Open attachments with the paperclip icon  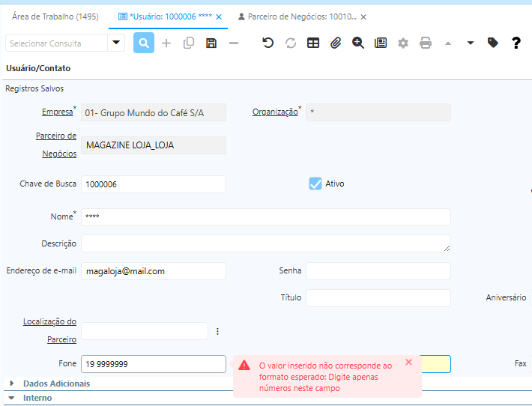tap(336, 43)
